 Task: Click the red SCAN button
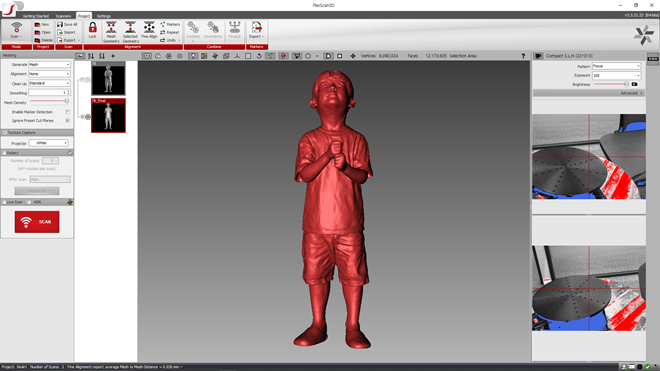point(37,222)
